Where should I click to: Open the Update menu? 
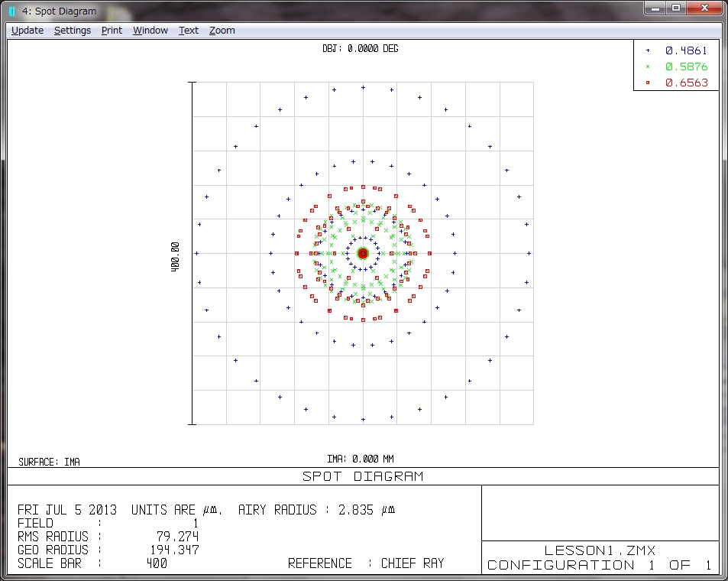[28, 31]
